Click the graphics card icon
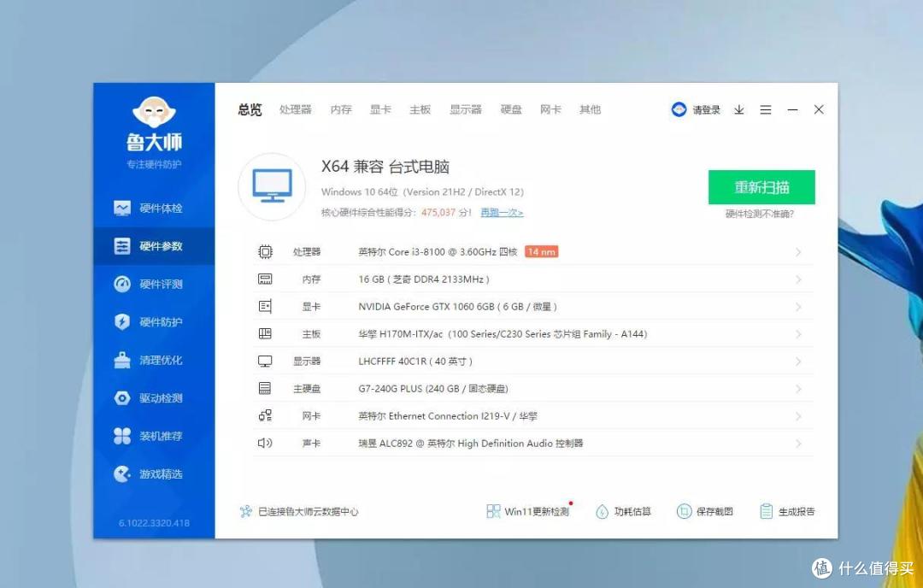This screenshot has height=588, width=923. point(266,307)
